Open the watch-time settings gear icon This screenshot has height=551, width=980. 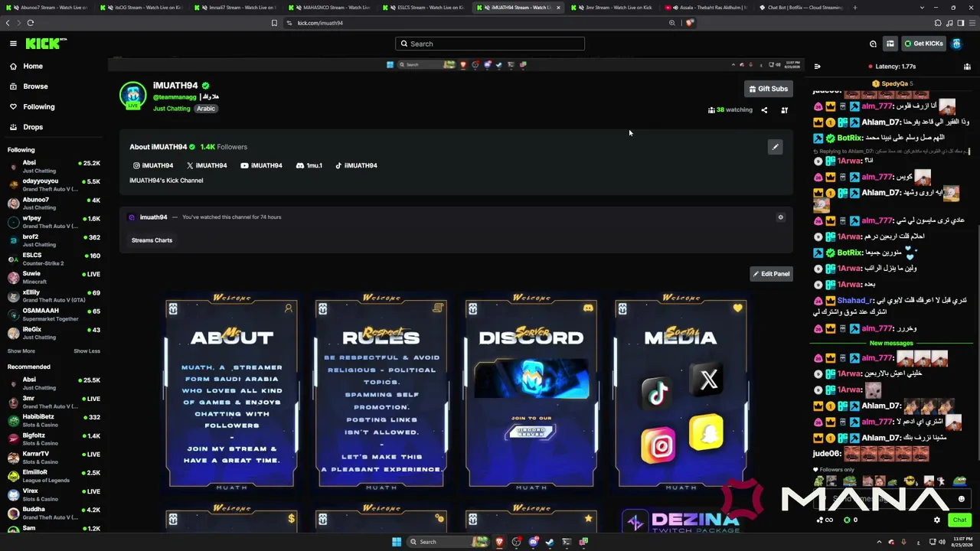(781, 217)
